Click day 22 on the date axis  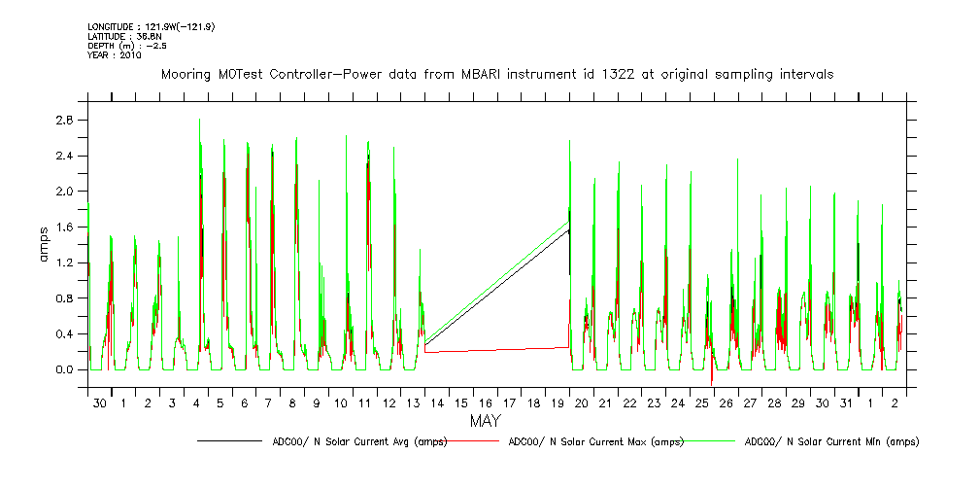pyautogui.click(x=629, y=402)
